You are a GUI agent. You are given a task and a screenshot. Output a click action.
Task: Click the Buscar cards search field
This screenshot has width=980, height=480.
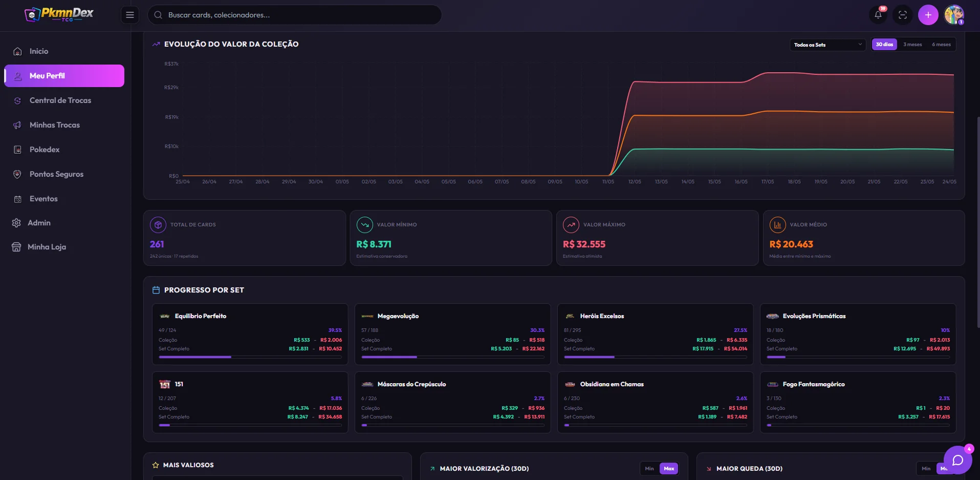[x=295, y=15]
